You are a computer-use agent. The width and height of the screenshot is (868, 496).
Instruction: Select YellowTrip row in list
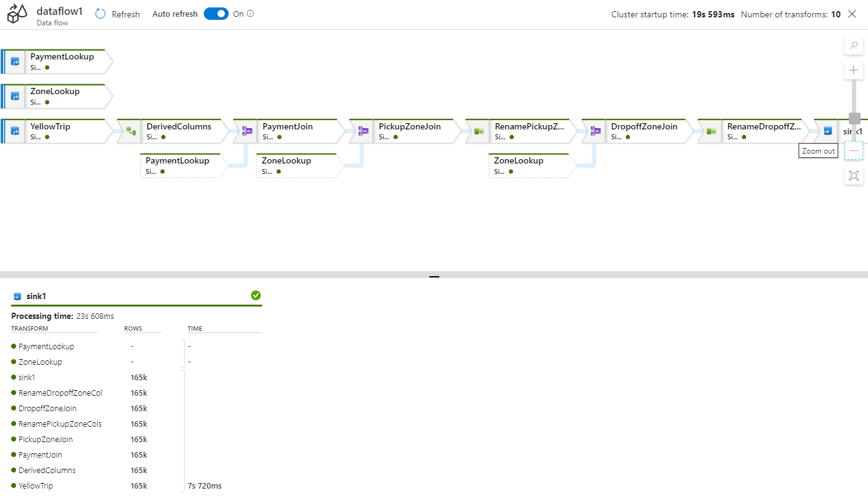pos(32,486)
